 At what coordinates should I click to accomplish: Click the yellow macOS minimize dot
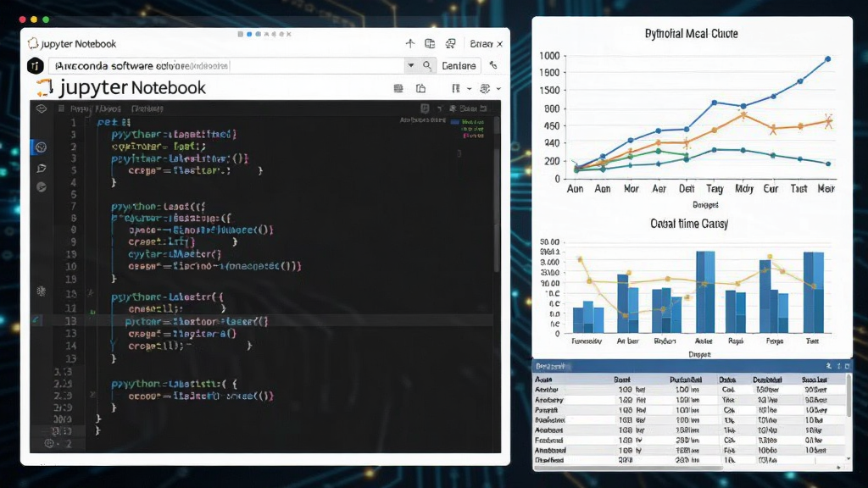[34, 19]
